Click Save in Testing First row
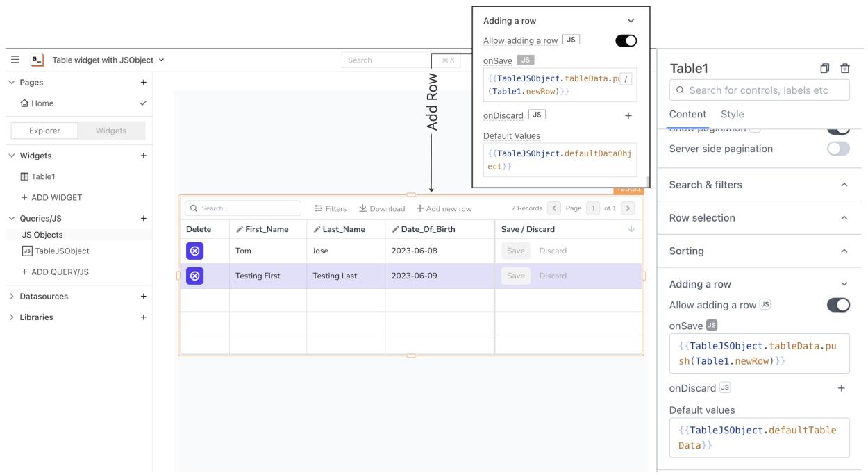868x475 pixels. tap(516, 276)
